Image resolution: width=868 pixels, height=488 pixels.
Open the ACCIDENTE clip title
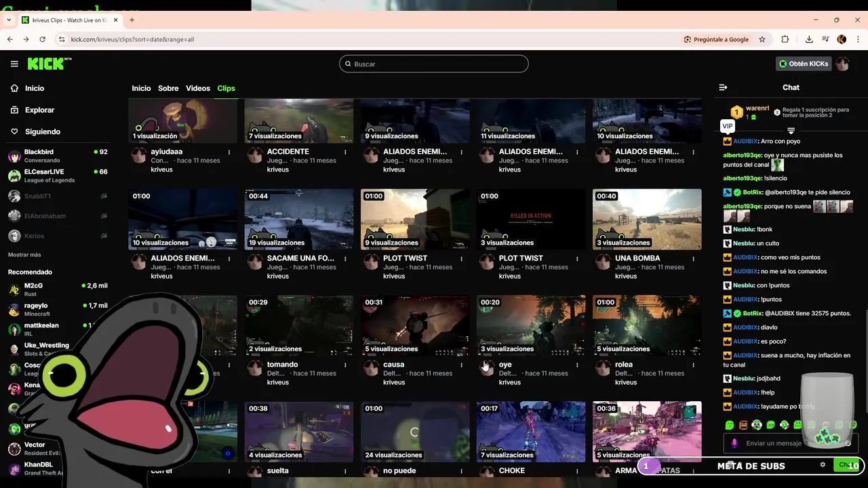(288, 152)
